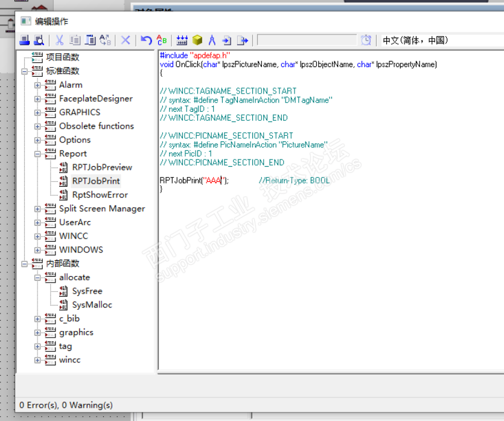Click the Import action icon
504x421 pixels.
point(227,40)
